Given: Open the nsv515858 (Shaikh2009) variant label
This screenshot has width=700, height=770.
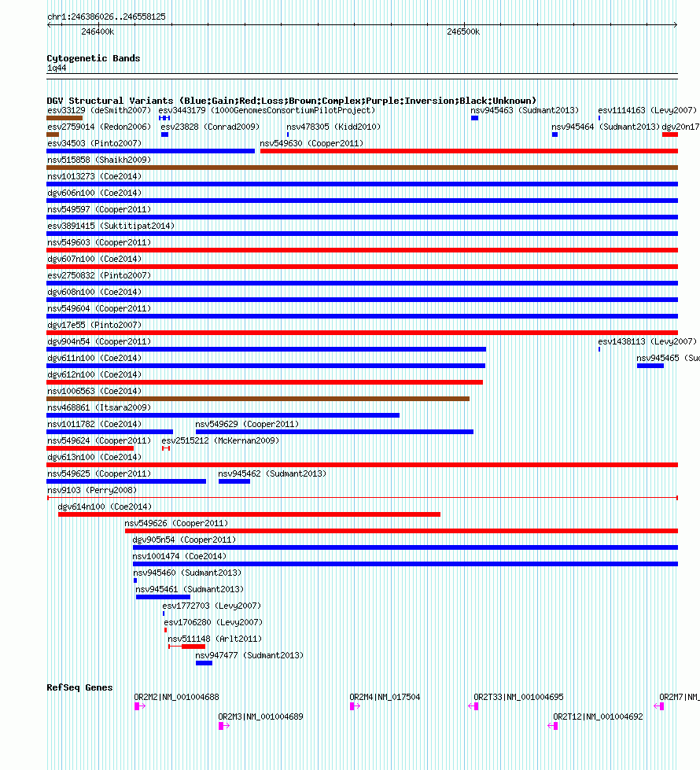Looking at the screenshot, I should [99, 160].
